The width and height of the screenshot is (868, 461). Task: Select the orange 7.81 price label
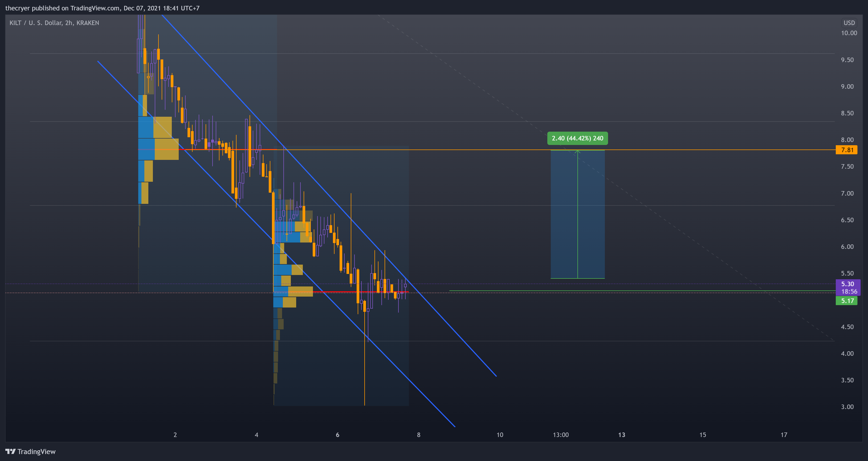(846, 150)
